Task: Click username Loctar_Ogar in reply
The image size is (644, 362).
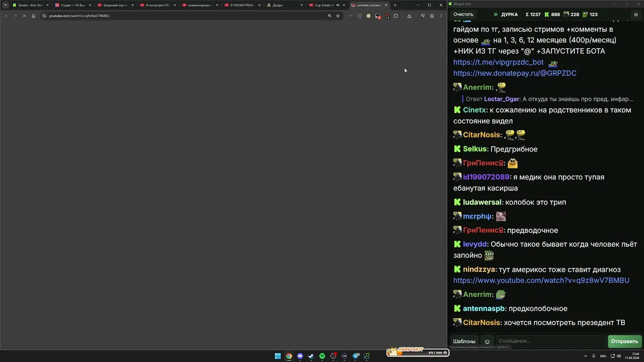Action: 502,99
